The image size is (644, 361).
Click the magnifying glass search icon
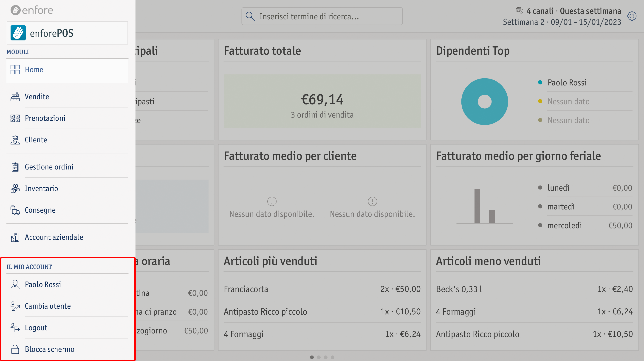pyautogui.click(x=250, y=16)
